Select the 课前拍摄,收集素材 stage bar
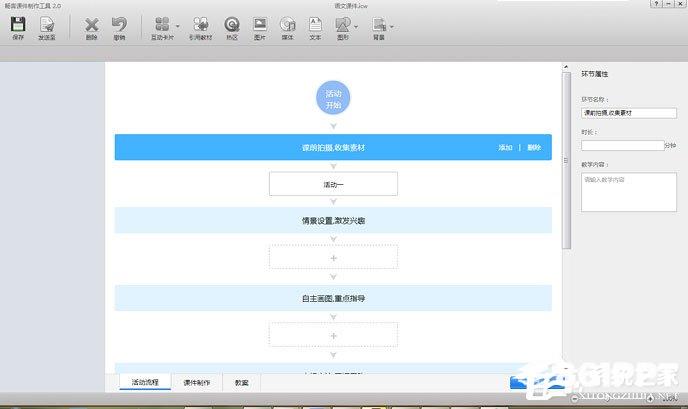This screenshot has height=409, width=688. click(333, 147)
